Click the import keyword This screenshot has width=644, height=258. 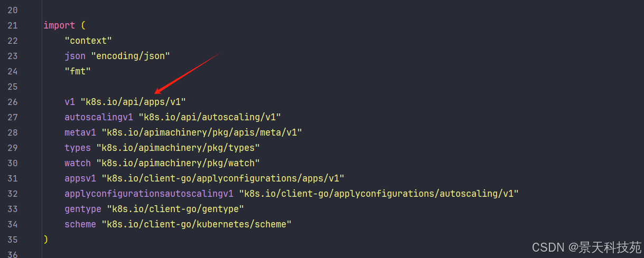[59, 25]
